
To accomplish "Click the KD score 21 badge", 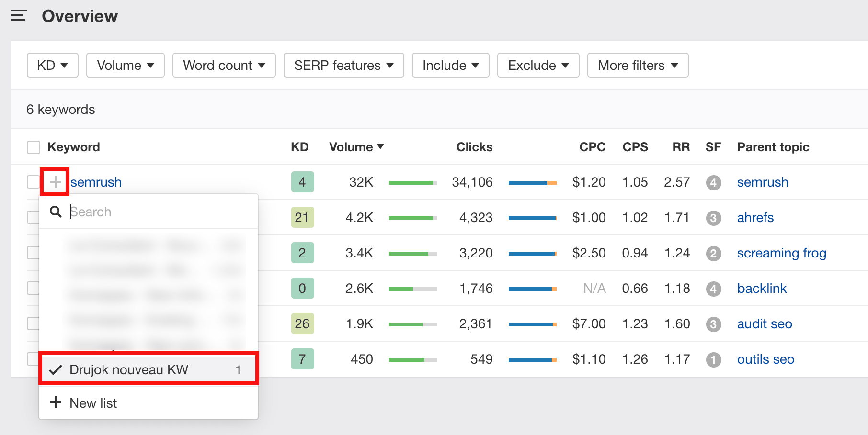I will (x=302, y=217).
